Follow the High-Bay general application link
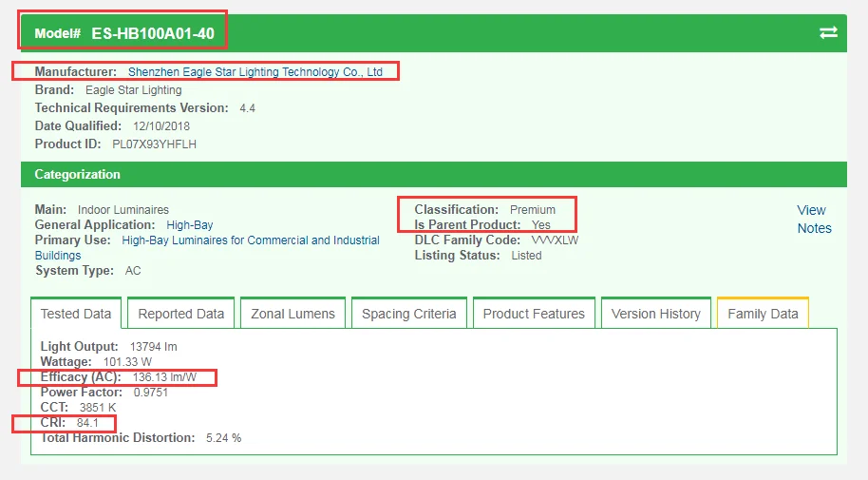This screenshot has height=480, width=868. [x=190, y=225]
